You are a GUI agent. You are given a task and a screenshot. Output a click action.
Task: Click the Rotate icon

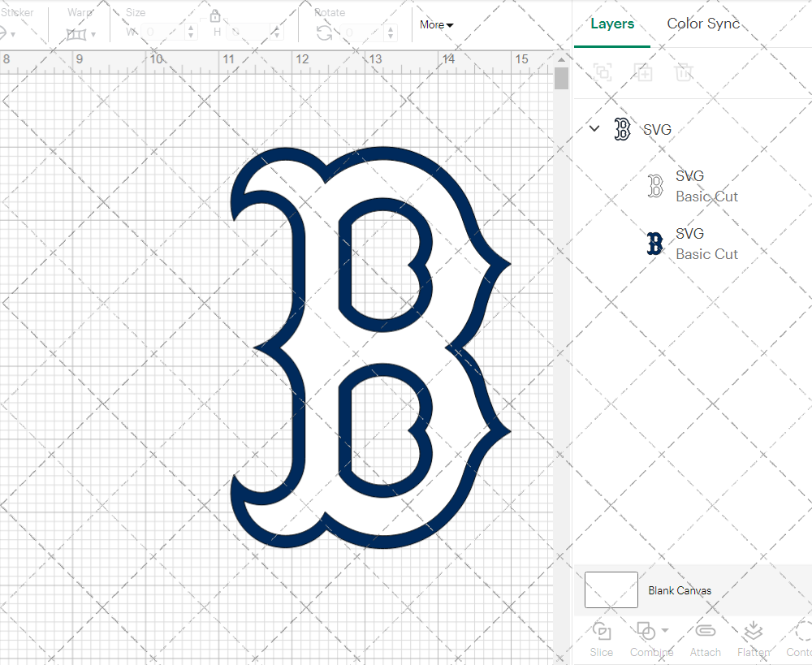(325, 33)
